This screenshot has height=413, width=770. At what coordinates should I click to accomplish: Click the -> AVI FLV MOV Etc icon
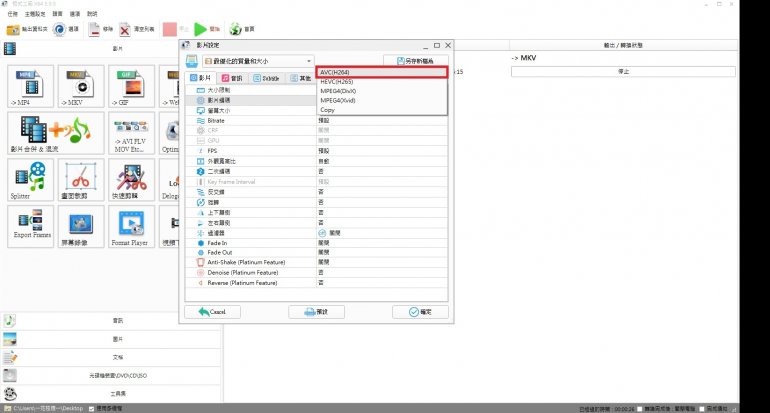[x=131, y=133]
